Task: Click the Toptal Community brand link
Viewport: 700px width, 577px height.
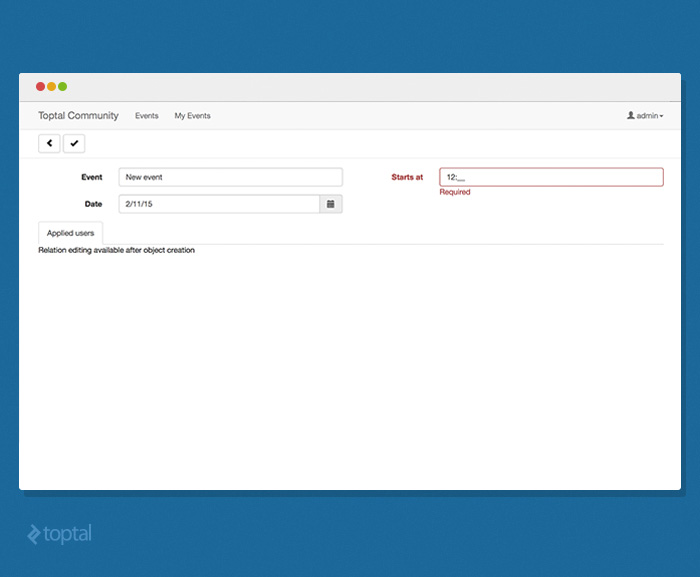Action: 78,116
